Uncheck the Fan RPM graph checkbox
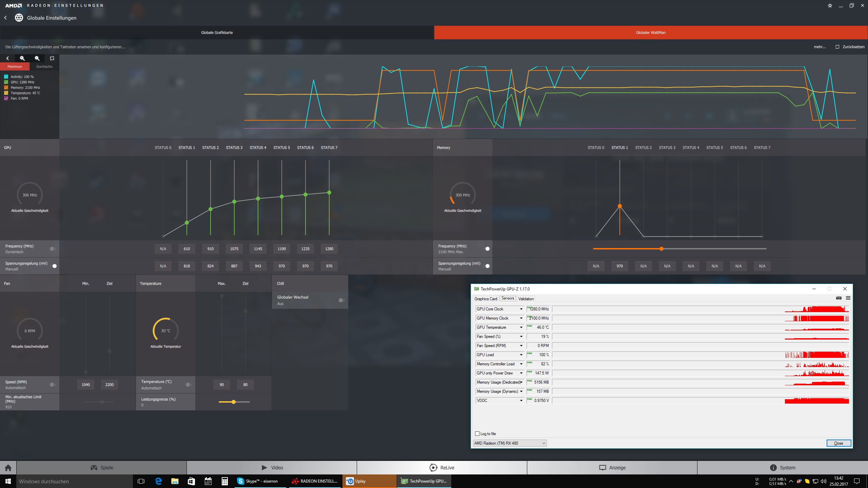 (x=6, y=98)
